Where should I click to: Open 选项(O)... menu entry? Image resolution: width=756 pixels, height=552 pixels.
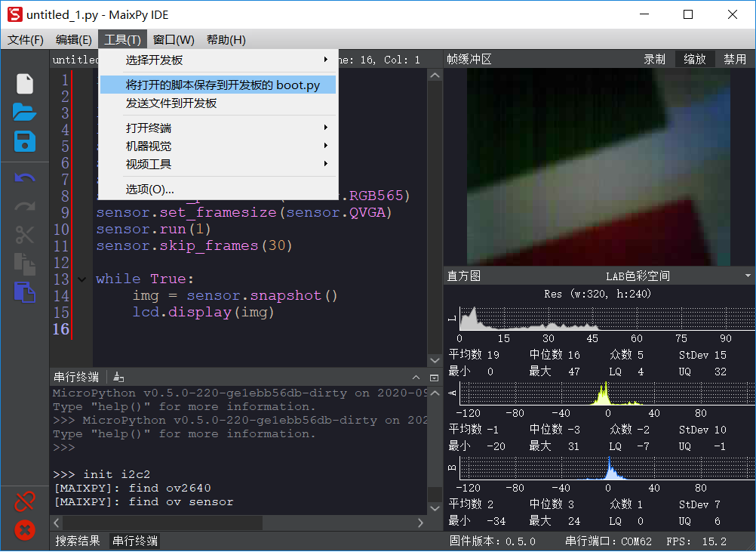218,189
